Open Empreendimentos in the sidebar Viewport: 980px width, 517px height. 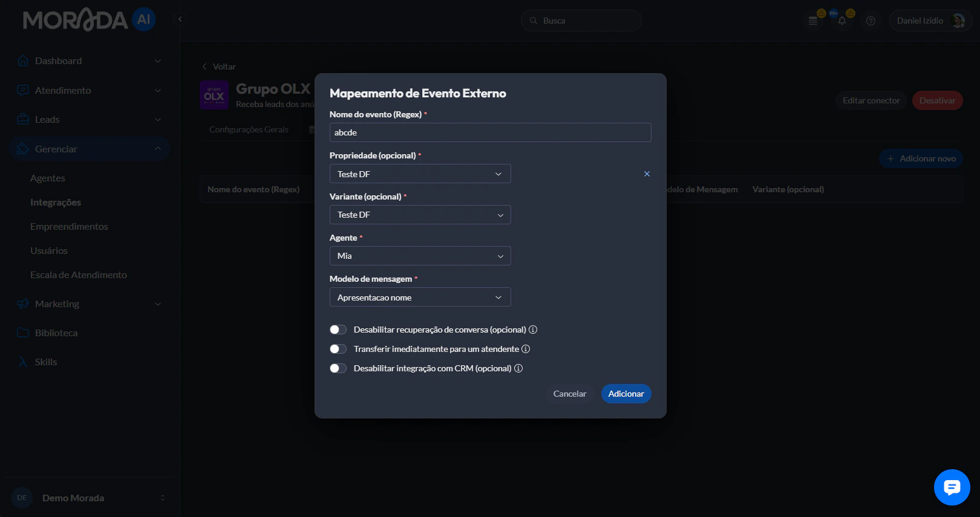click(x=69, y=226)
